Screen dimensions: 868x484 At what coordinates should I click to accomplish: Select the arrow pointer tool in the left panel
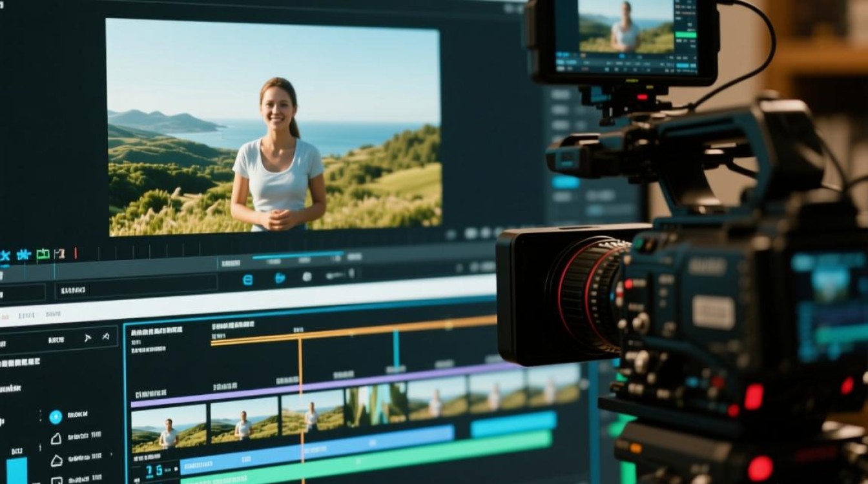click(88, 338)
